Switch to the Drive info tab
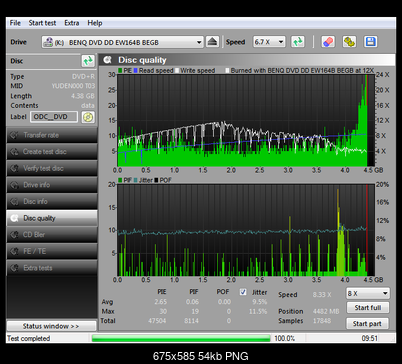The height and width of the screenshot is (364, 402). pos(52,185)
